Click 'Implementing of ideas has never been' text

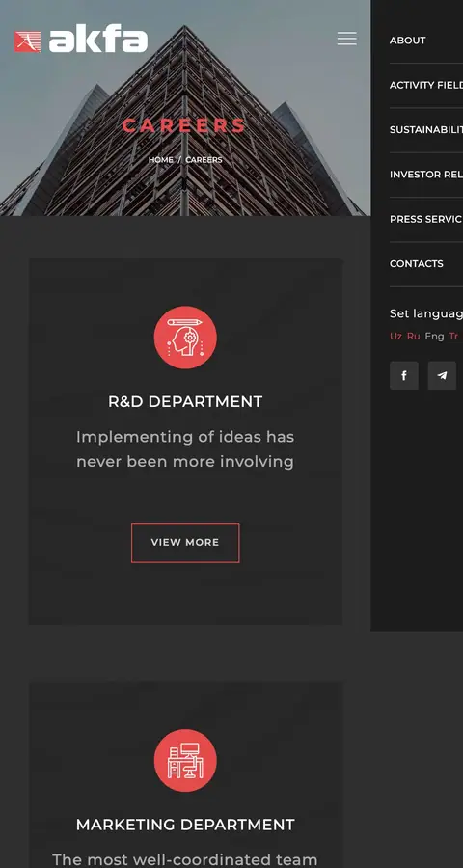click(x=185, y=448)
